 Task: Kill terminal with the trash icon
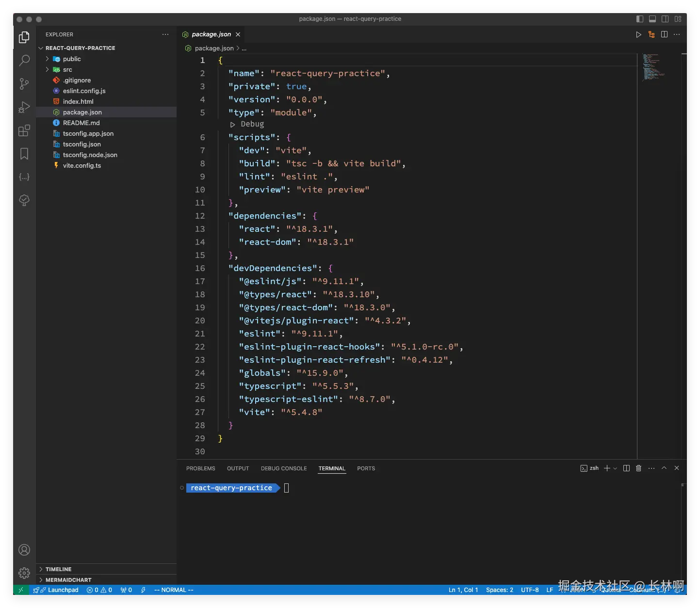click(638, 468)
